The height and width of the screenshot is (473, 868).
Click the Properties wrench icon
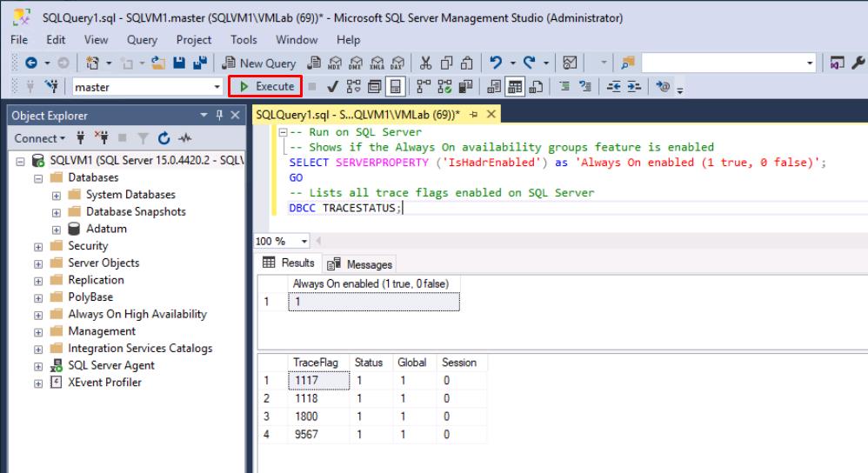click(x=858, y=63)
